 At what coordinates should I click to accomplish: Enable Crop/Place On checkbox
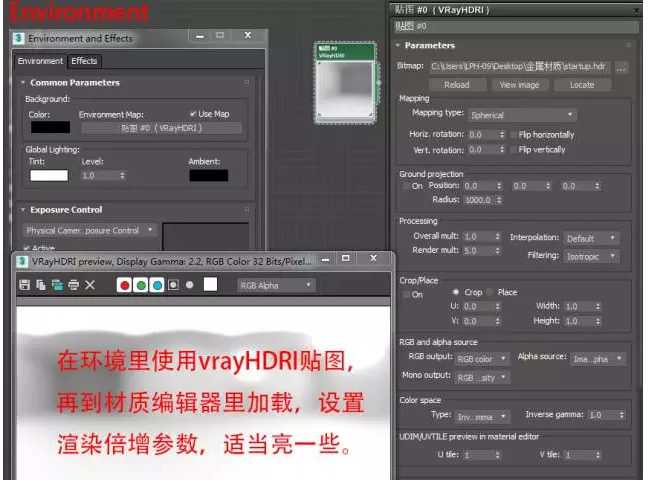point(406,294)
